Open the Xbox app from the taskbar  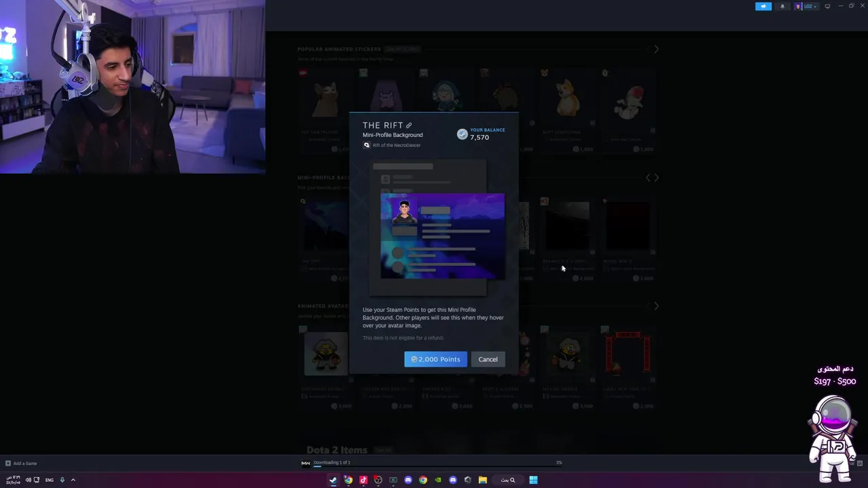tap(393, 480)
